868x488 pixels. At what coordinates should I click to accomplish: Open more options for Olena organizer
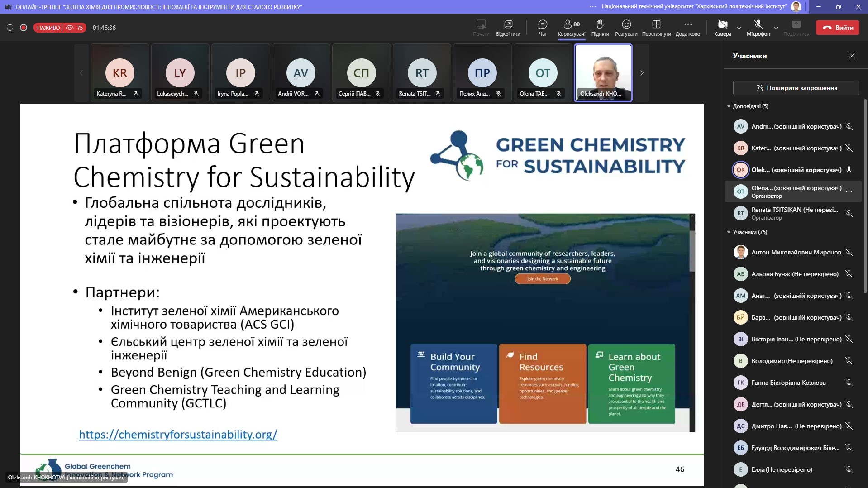coord(849,191)
